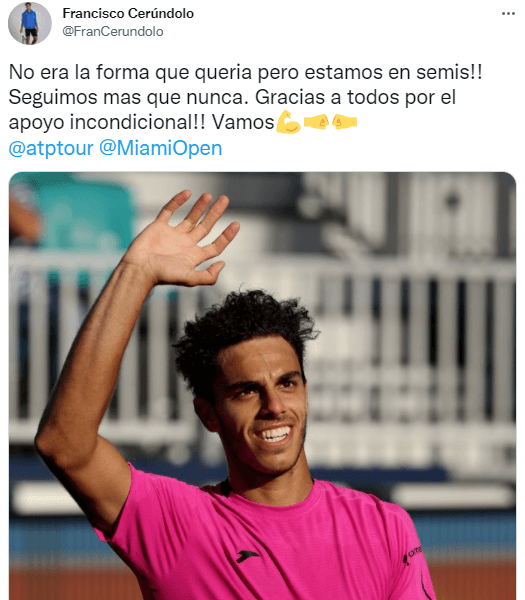The width and height of the screenshot is (525, 600).
Task: Click 'Gracias a todos por el' text
Action: pos(355,97)
